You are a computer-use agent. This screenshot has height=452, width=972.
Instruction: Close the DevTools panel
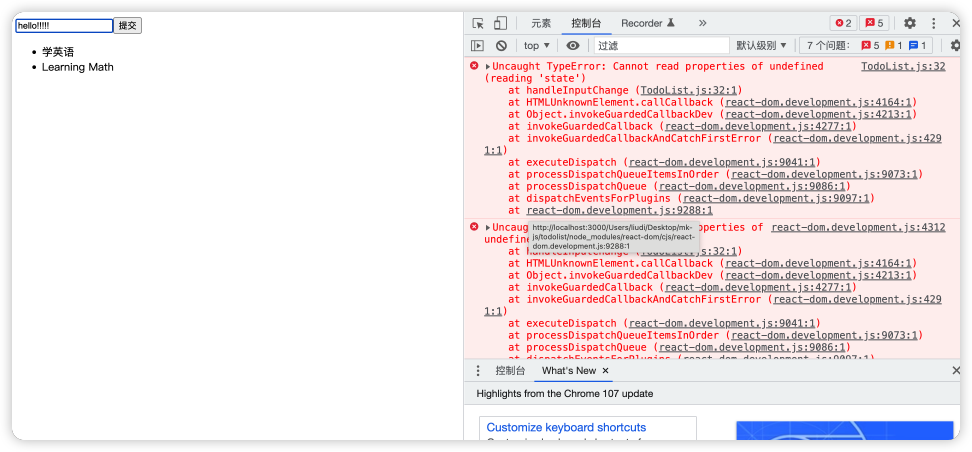click(x=956, y=24)
